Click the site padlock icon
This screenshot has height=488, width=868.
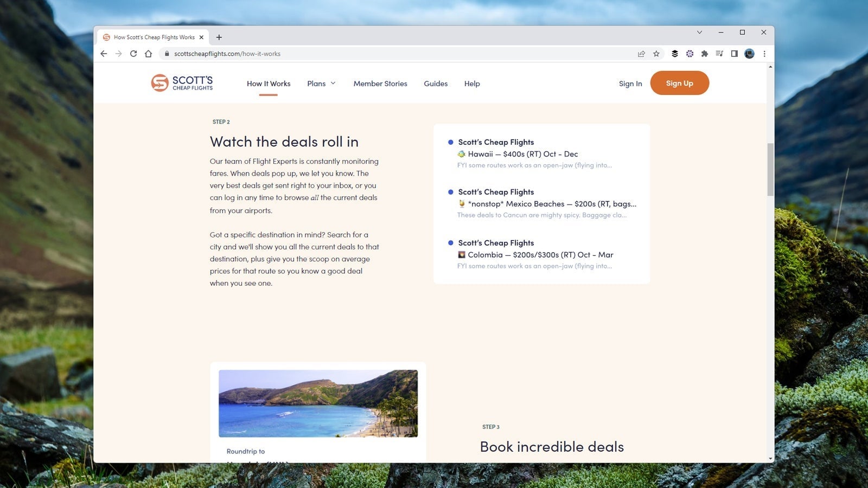point(167,54)
